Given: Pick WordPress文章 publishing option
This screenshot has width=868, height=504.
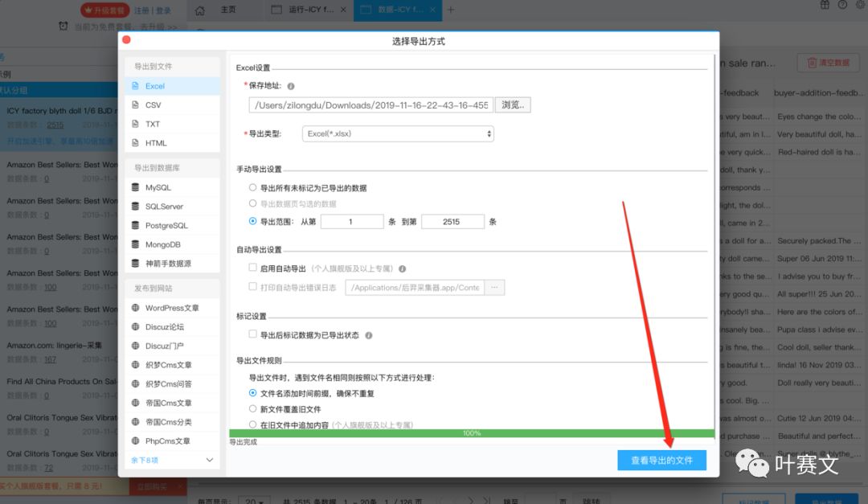Looking at the screenshot, I should point(171,308).
